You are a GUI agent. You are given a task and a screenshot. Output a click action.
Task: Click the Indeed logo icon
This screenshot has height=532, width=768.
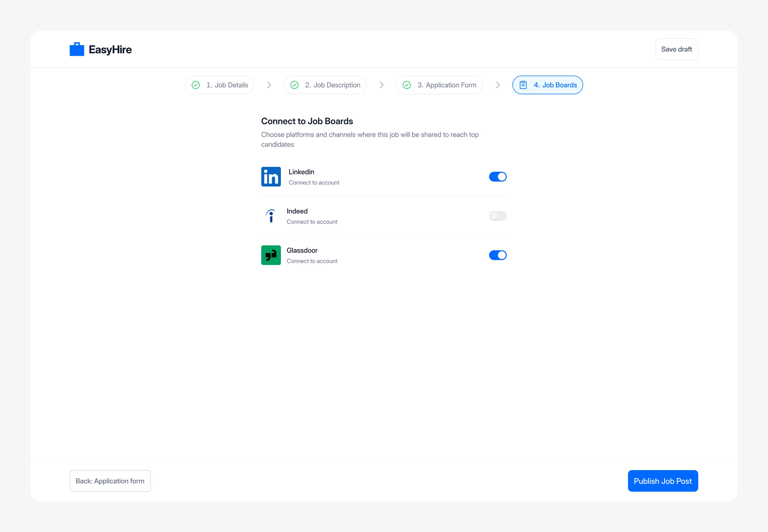(x=271, y=216)
